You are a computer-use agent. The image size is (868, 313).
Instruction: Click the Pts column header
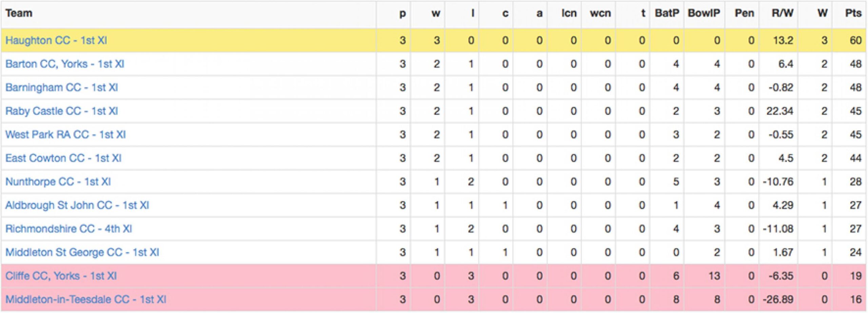(853, 13)
